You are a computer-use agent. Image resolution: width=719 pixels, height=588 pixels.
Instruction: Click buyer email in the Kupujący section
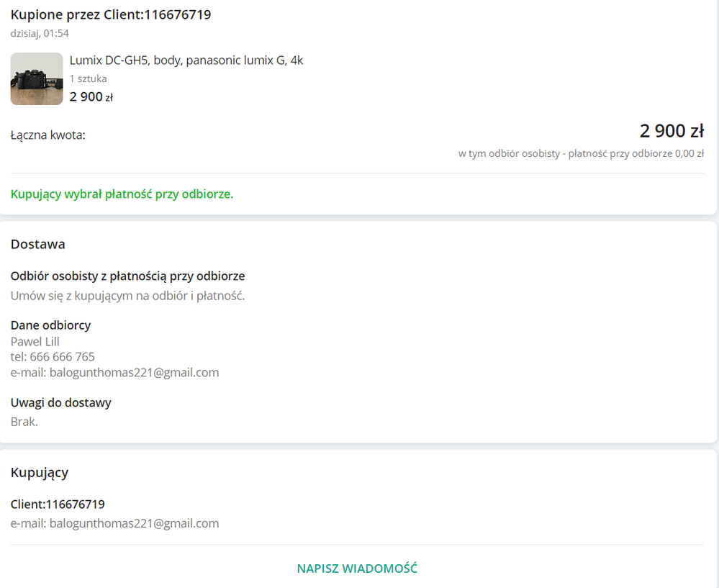click(x=114, y=523)
